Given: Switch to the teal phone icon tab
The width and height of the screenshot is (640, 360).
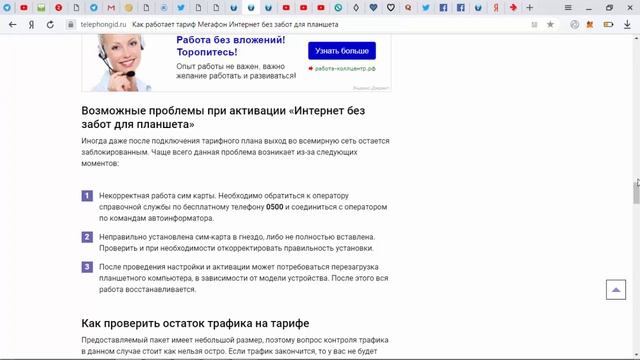Looking at the screenshot, I should pos(338,7).
